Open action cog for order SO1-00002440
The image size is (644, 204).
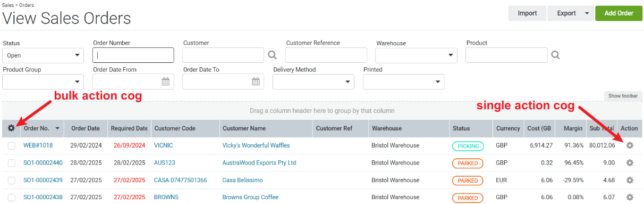(x=630, y=163)
